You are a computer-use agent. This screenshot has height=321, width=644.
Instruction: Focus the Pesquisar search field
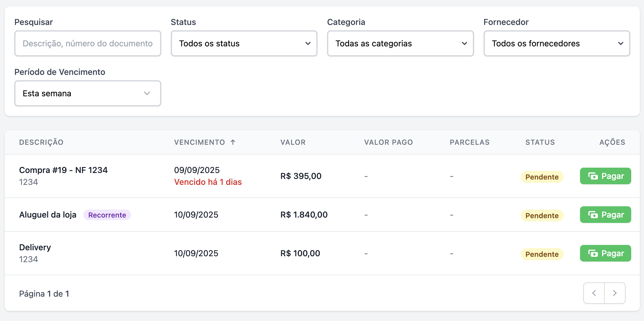[x=87, y=43]
